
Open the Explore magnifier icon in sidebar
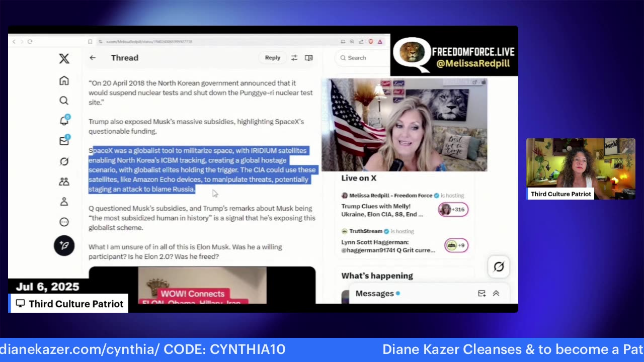click(64, 101)
